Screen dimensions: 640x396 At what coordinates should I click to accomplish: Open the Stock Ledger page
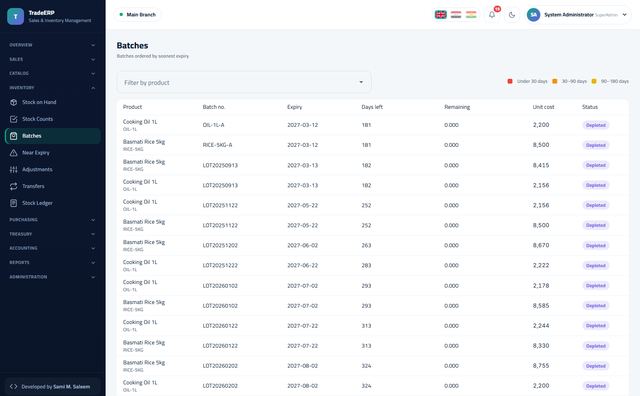coord(53,203)
